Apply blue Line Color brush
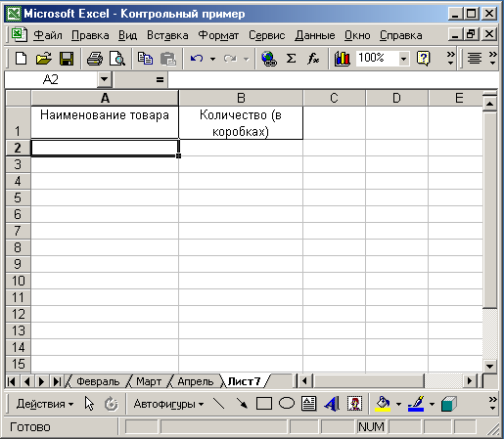This screenshot has width=504, height=439. [416, 404]
